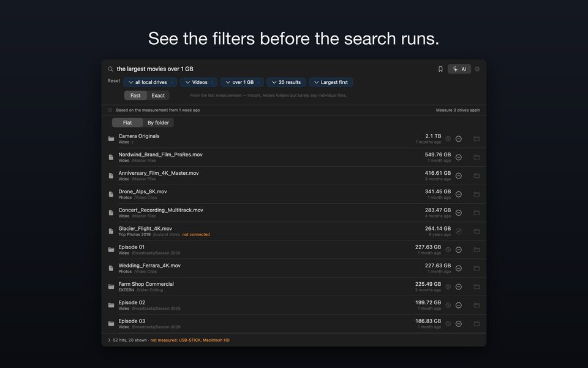Screen dimensions: 588x368
Task: Switch to the By folder view tab
Action: coord(158,123)
